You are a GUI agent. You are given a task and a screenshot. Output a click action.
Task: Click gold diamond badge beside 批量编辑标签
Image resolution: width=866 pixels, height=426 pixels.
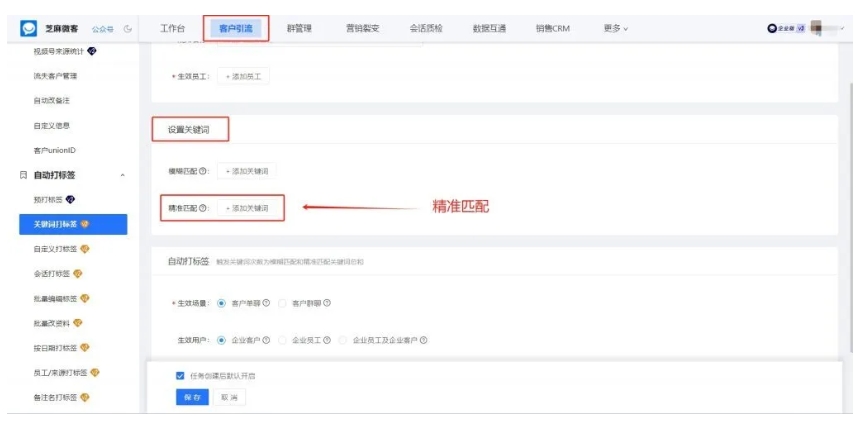(x=85, y=298)
